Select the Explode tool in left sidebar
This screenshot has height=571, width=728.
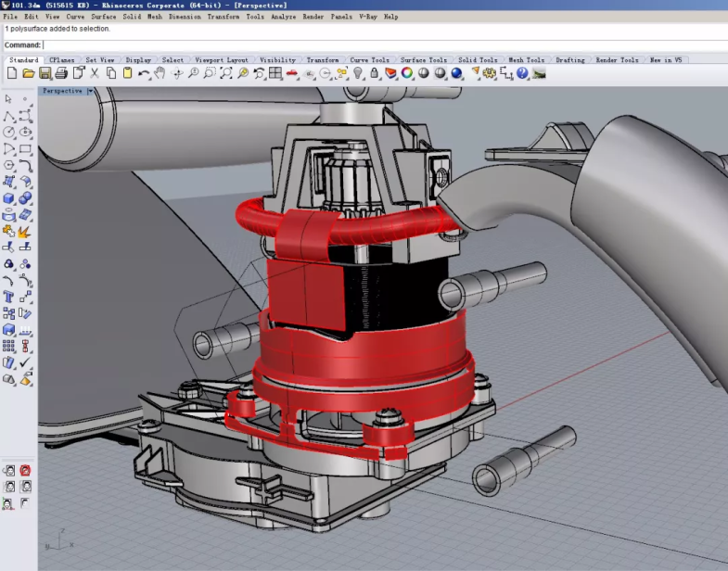click(25, 232)
